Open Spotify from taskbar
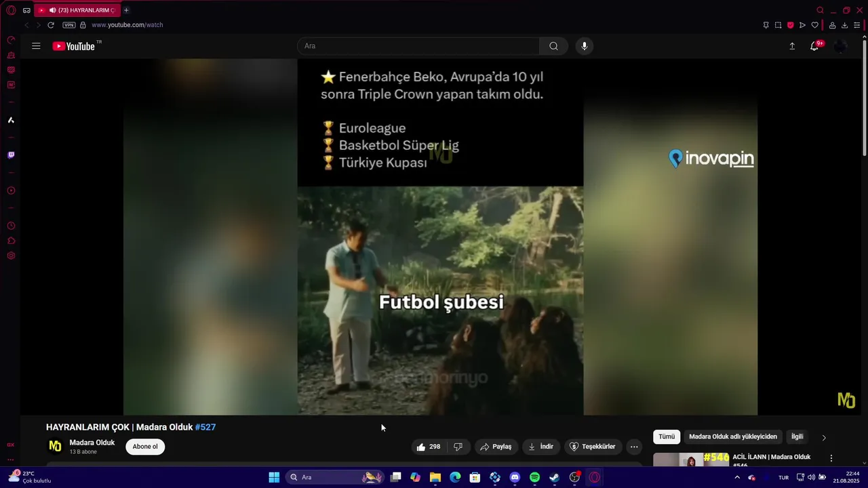 pyautogui.click(x=534, y=477)
